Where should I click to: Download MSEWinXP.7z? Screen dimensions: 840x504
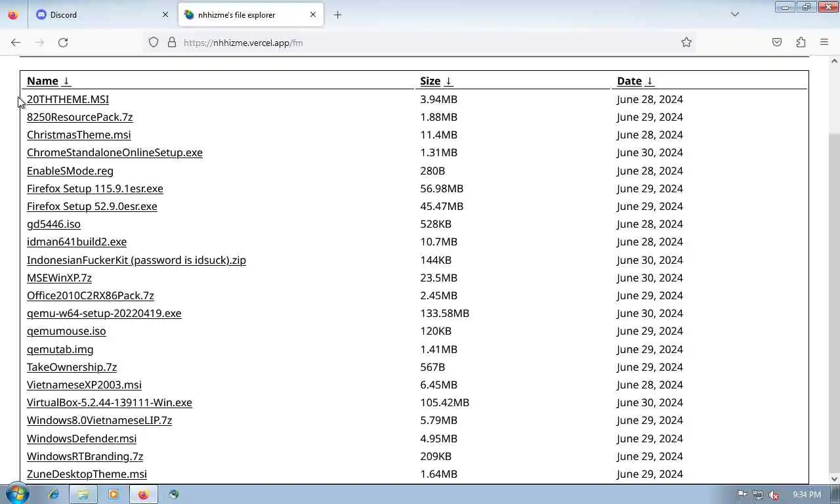click(59, 278)
